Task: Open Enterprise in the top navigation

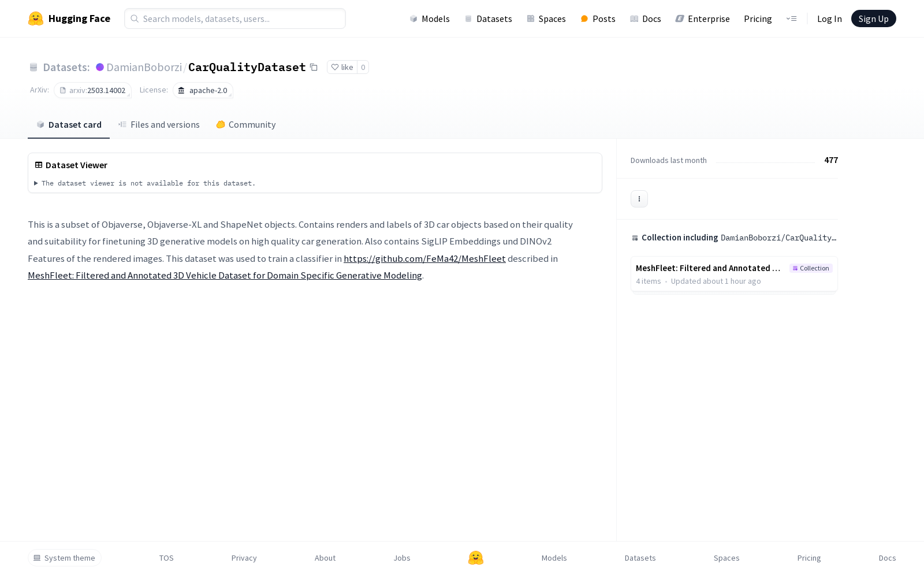Action: pyautogui.click(x=703, y=18)
